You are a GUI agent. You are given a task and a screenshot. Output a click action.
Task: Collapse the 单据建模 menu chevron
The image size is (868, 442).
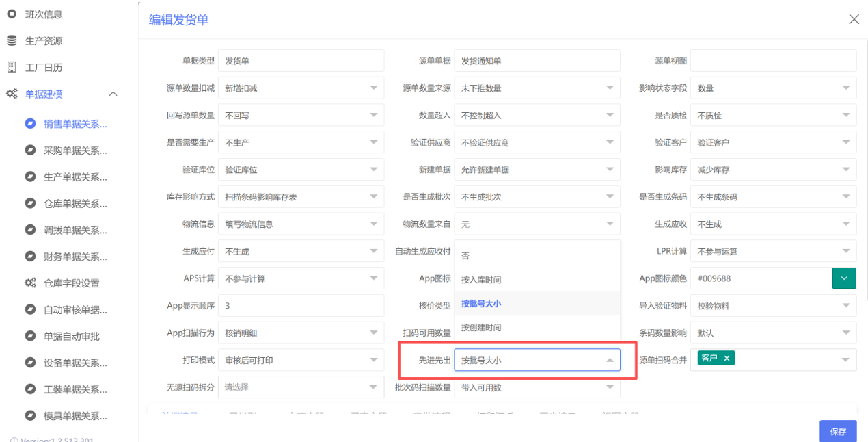coord(113,94)
